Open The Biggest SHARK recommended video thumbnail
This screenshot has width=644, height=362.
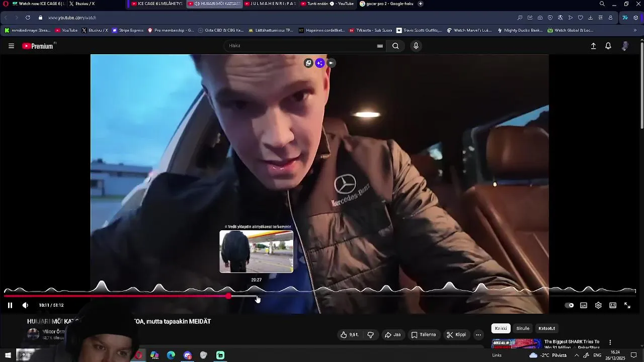[516, 344]
